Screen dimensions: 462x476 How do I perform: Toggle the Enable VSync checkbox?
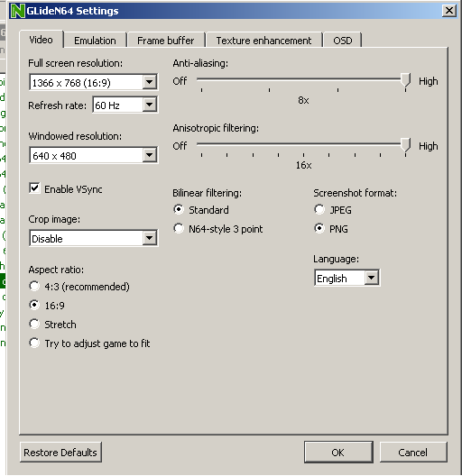[x=34, y=188]
